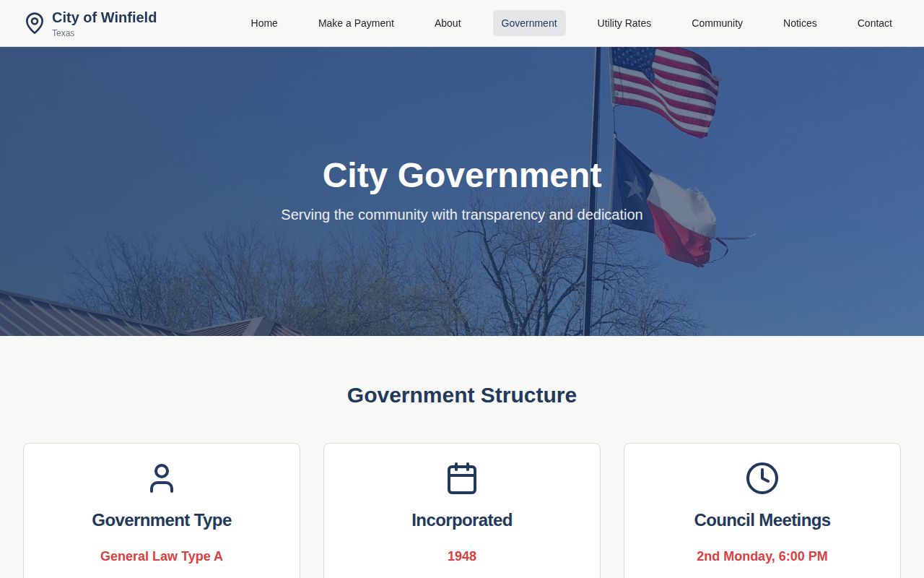Click the hero subtitle about transparency and dedication
The image size is (924, 578).
[x=462, y=215]
